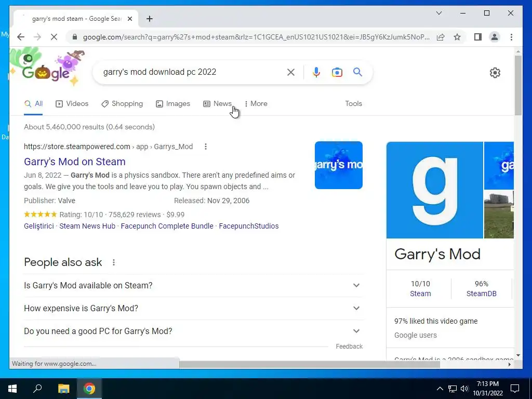Click the browser back arrow
The height and width of the screenshot is (399, 532).
[x=21, y=37]
